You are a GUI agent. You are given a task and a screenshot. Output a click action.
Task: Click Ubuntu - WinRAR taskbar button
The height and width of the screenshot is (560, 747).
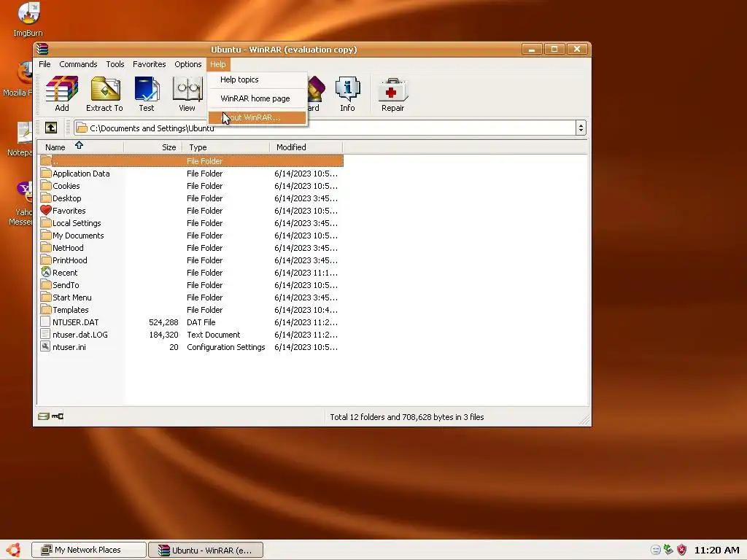(206, 550)
